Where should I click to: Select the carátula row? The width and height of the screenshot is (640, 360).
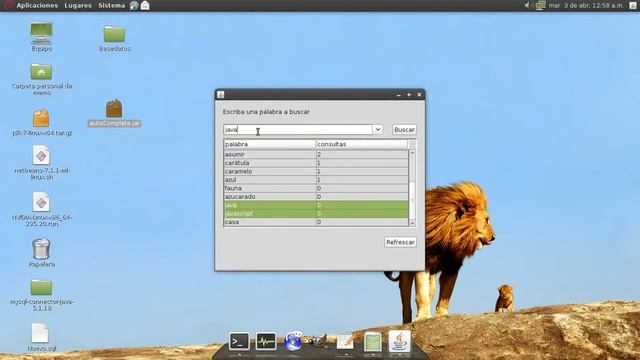click(x=316, y=163)
